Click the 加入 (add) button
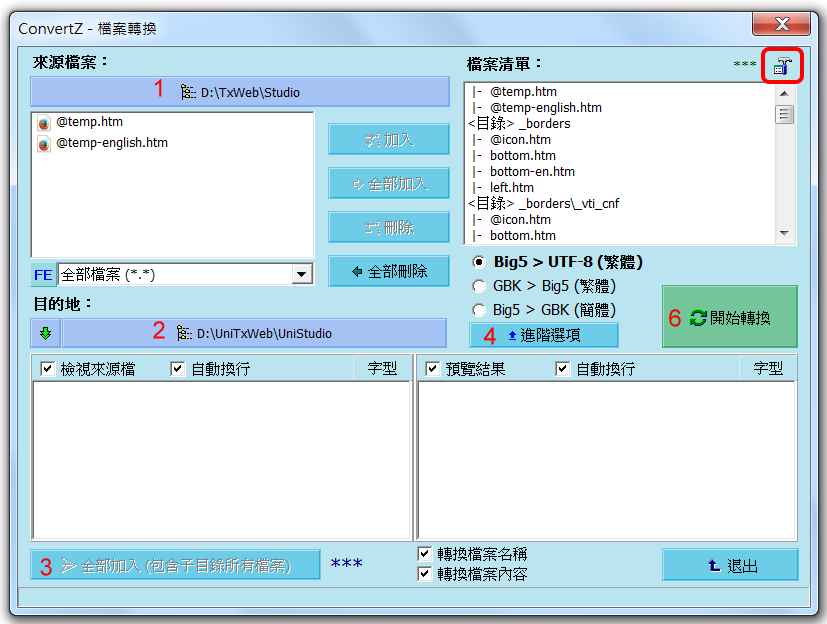This screenshot has width=827, height=624. [x=388, y=140]
